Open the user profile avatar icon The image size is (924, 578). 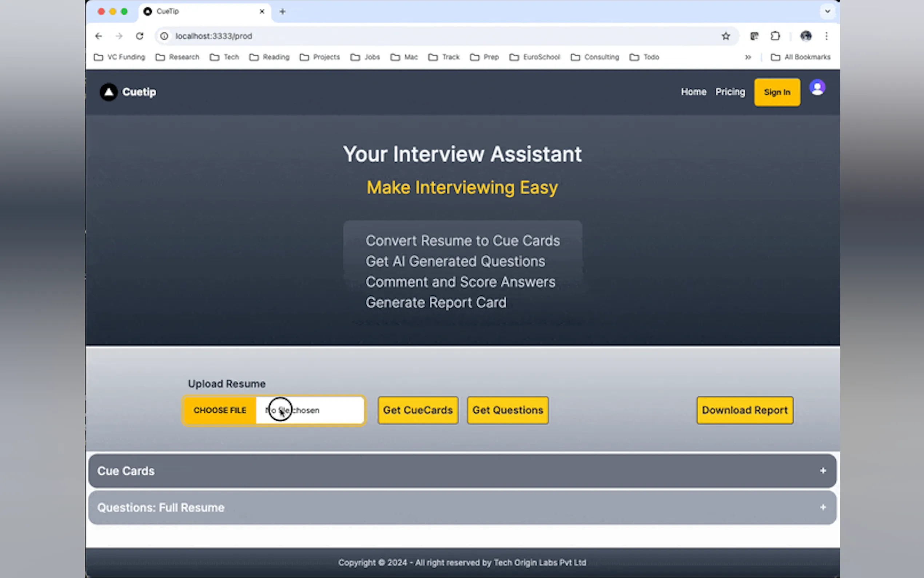pyautogui.click(x=817, y=88)
